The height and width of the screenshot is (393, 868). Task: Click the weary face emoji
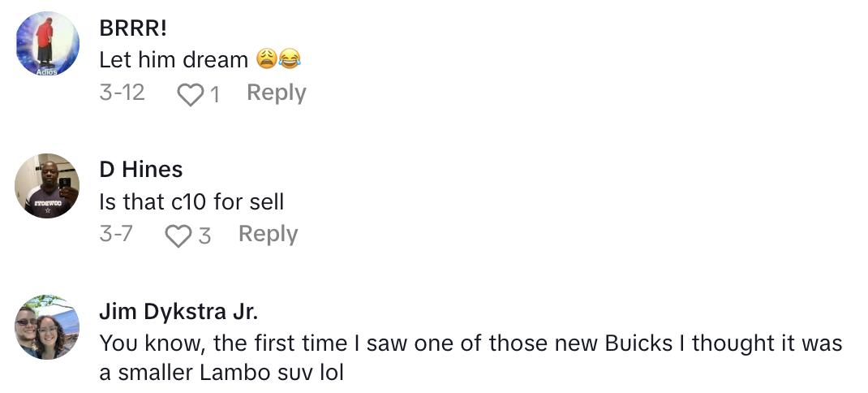click(266, 59)
